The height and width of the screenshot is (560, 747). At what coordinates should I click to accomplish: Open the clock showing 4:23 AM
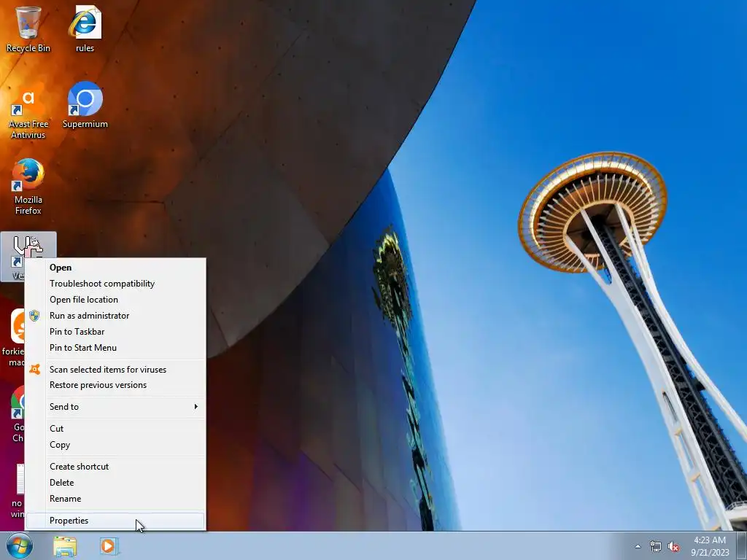coord(710,545)
